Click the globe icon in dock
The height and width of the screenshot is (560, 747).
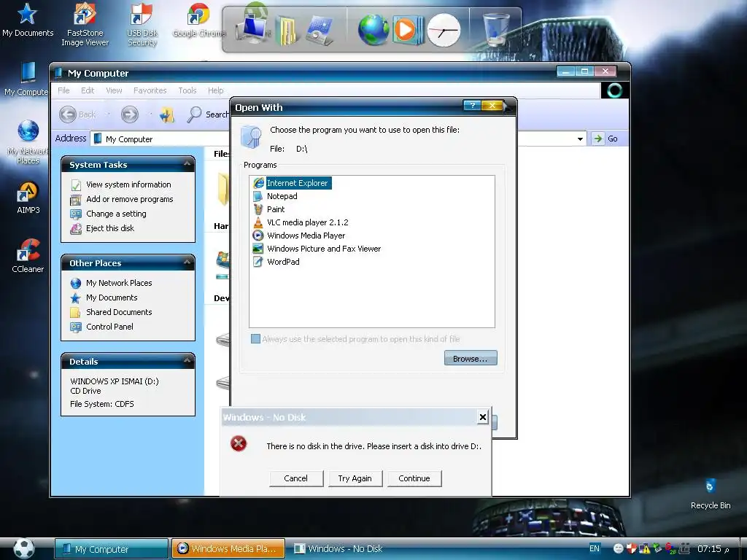[x=373, y=30]
